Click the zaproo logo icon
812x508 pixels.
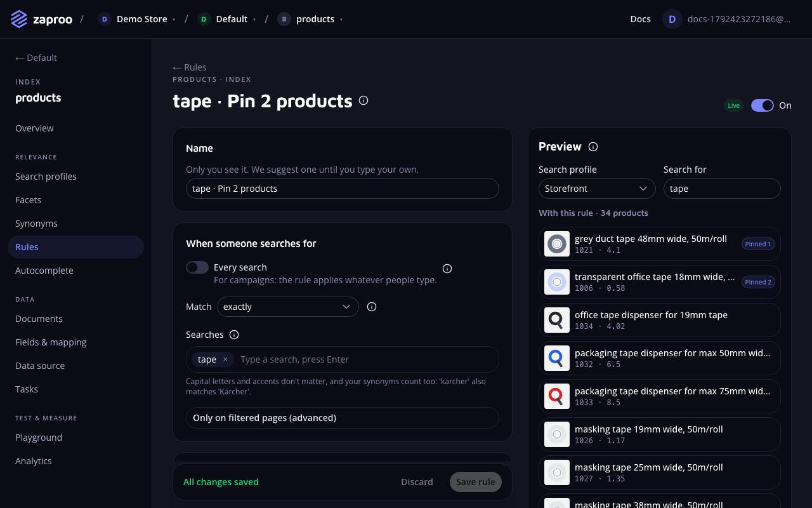click(19, 19)
